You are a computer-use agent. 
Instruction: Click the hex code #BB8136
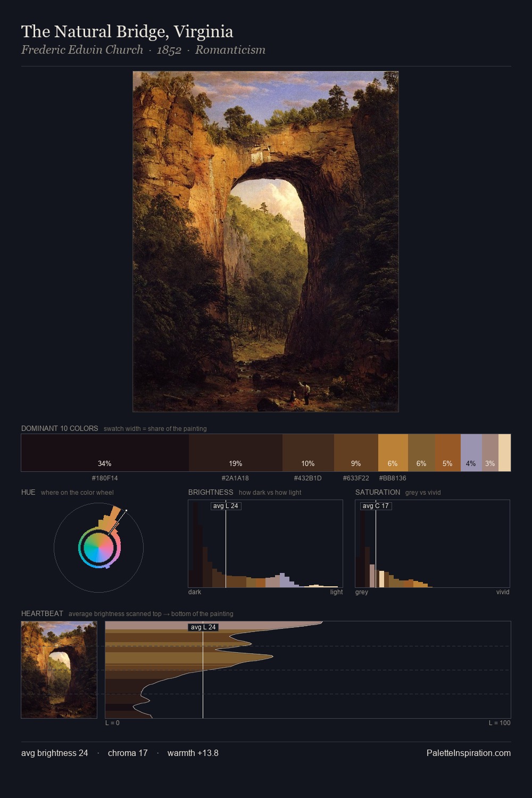coord(393,478)
